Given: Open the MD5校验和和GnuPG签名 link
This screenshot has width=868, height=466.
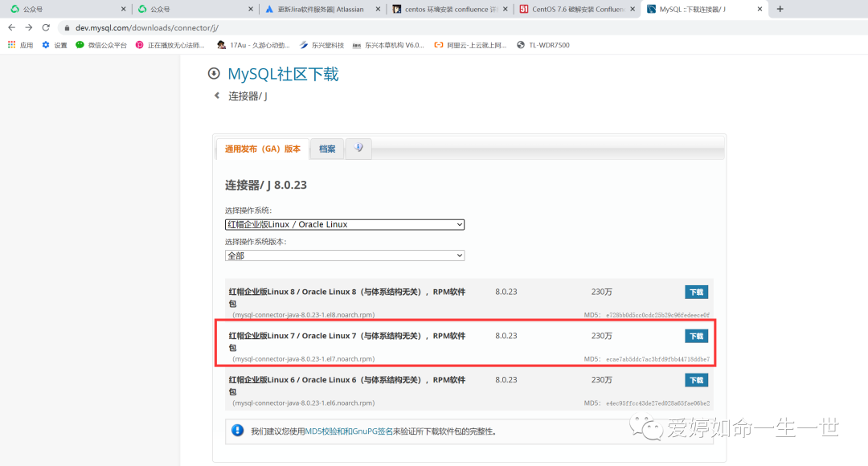Looking at the screenshot, I should 349,431.
